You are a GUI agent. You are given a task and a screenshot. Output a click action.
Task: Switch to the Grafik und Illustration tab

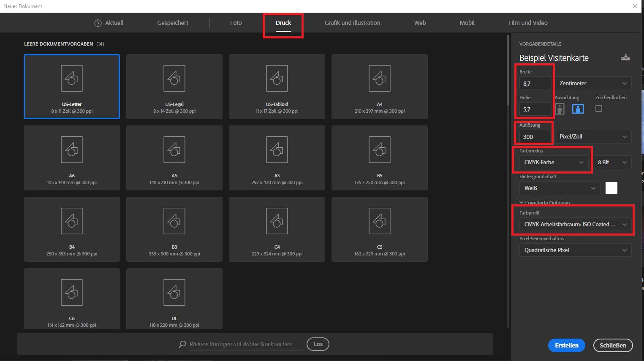pos(352,23)
